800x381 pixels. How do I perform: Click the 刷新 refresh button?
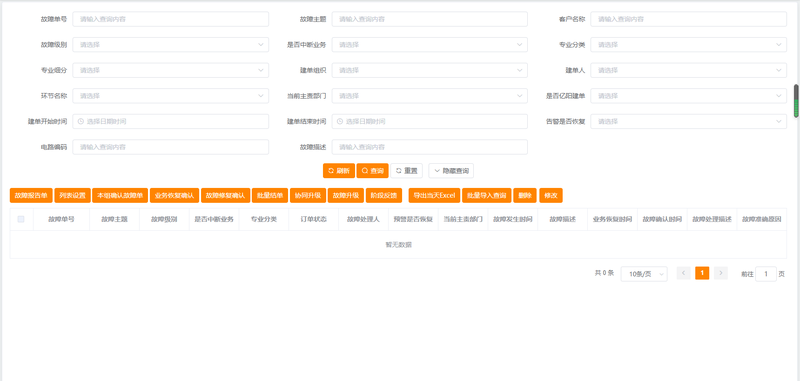[x=339, y=171]
